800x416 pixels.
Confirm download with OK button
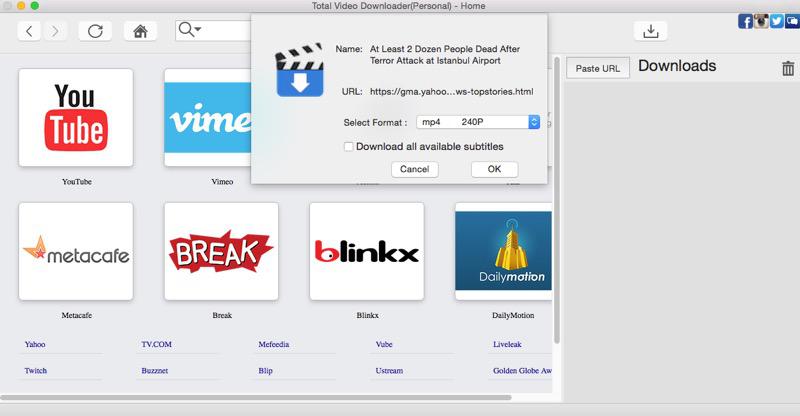tap(494, 169)
